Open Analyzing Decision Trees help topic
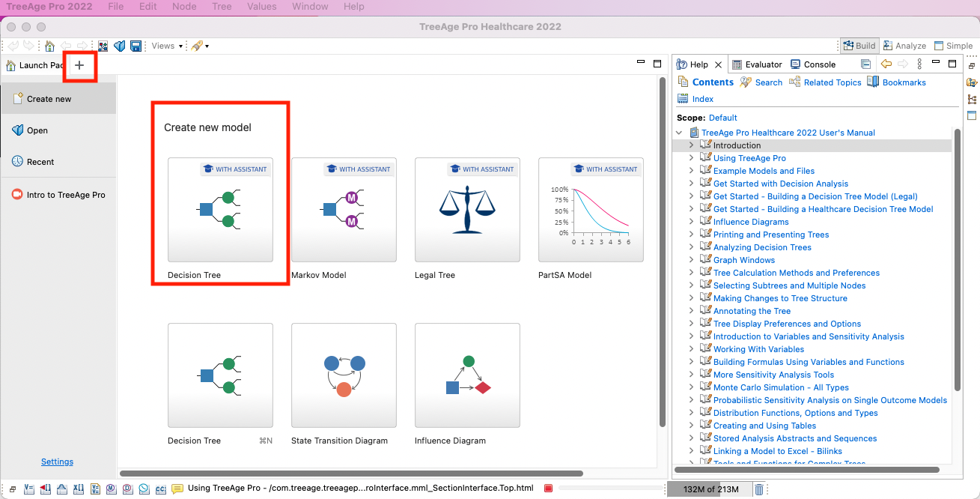 point(762,247)
